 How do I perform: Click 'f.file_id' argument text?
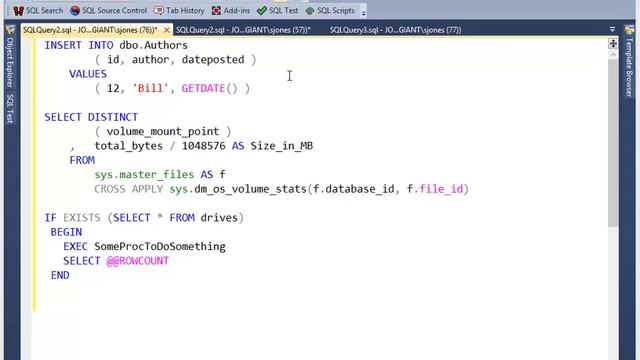pyautogui.click(x=435, y=189)
